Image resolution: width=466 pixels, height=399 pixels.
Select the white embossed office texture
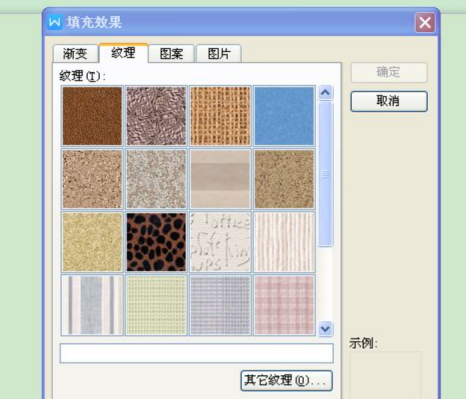tap(220, 242)
